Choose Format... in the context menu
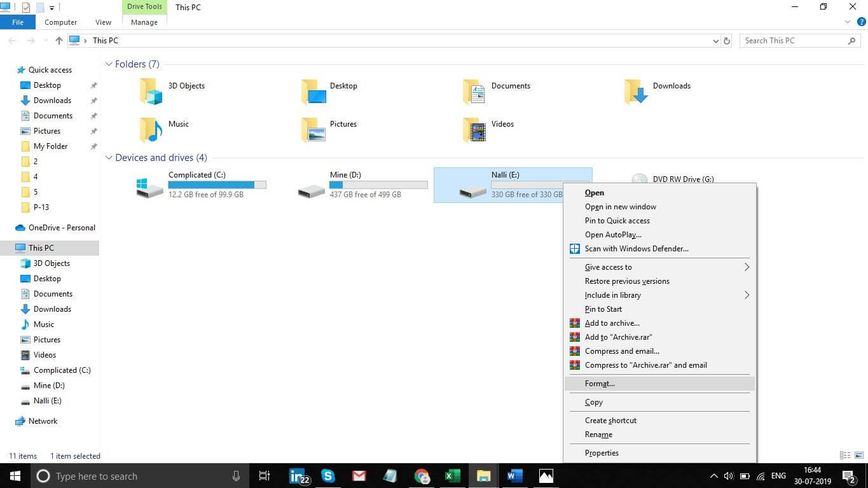Viewport: 868px width, 488px height. coord(659,384)
